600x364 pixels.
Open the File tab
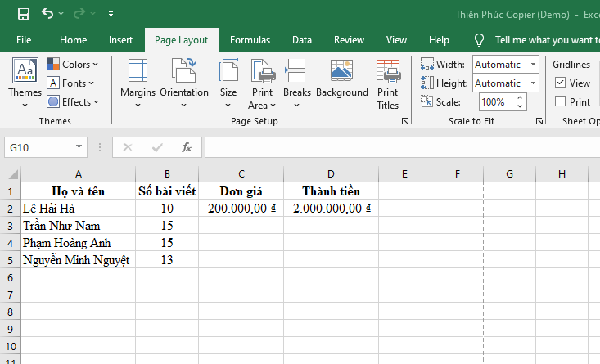(x=24, y=40)
